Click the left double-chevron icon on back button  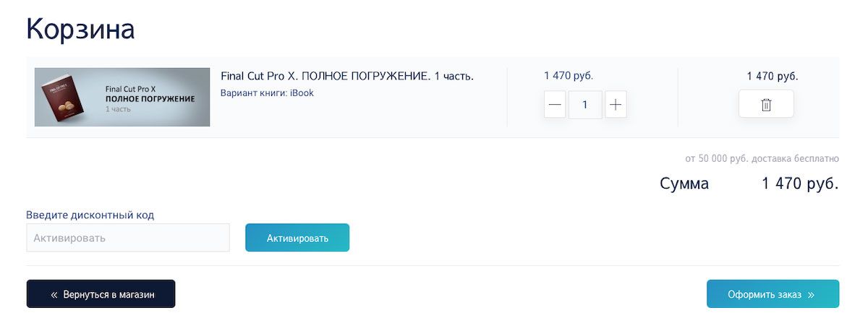(54, 295)
